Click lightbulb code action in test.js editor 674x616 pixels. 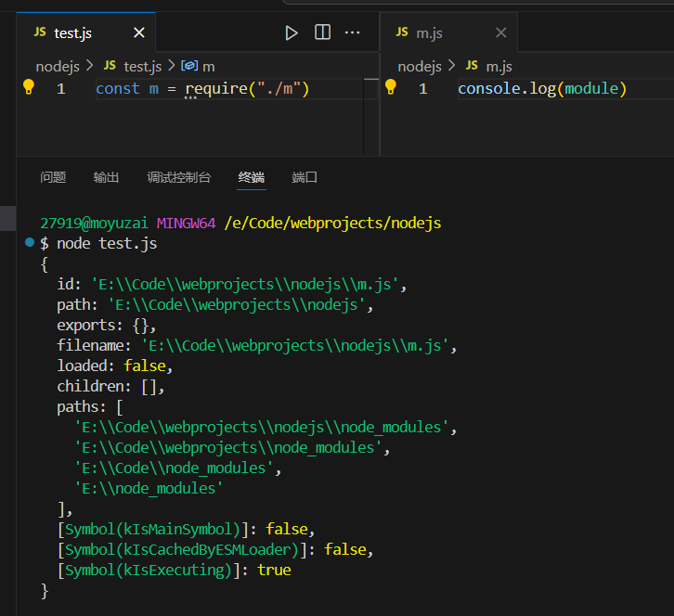[x=28, y=87]
